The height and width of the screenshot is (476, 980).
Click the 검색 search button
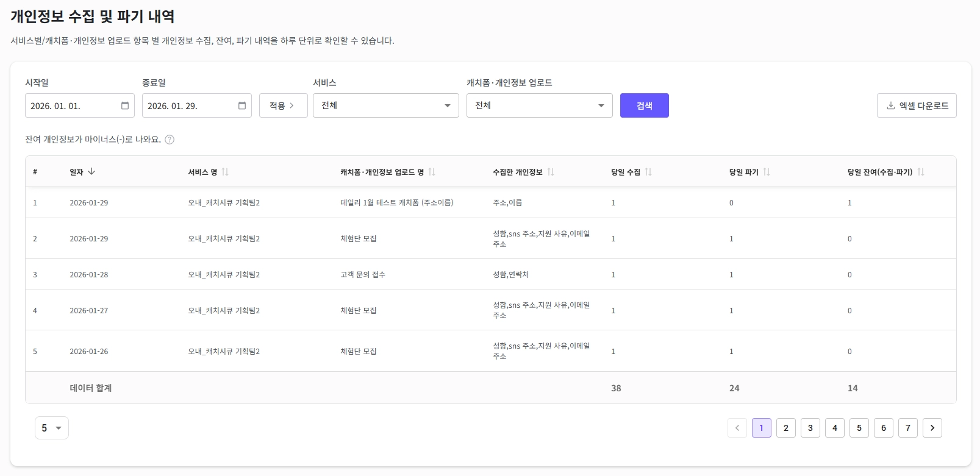coord(644,105)
